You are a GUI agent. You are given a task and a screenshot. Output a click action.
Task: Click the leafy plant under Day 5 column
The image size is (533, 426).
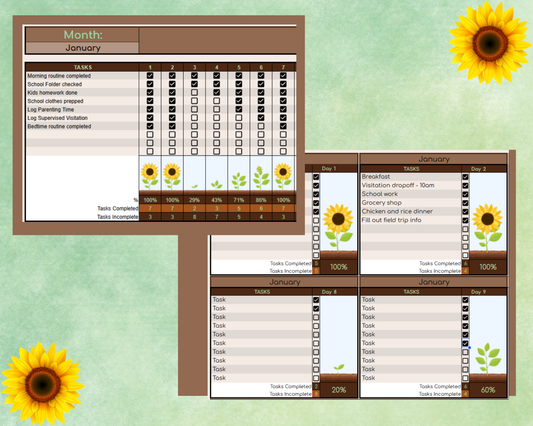pyautogui.click(x=239, y=181)
